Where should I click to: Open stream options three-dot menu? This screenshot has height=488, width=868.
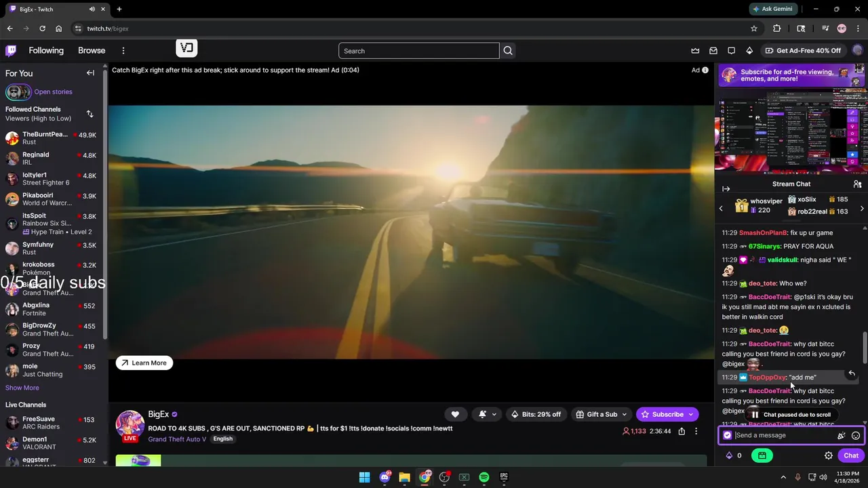pos(696,431)
